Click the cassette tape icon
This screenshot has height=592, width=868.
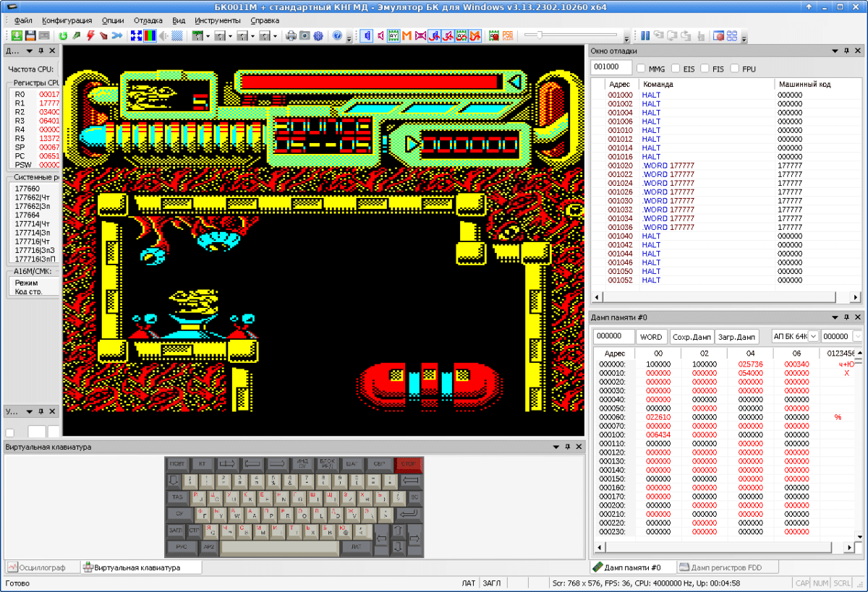pyautogui.click(x=44, y=35)
